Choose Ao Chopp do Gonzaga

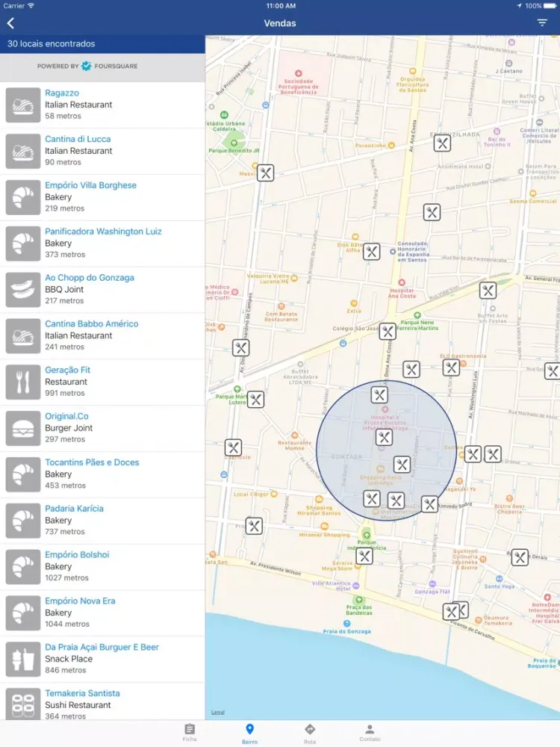[102, 290]
